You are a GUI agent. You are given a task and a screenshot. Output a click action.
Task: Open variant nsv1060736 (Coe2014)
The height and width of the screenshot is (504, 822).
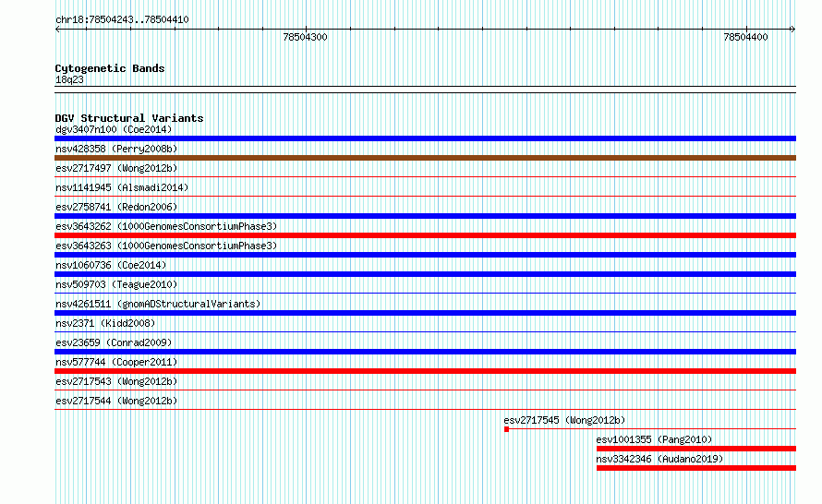pos(111,265)
